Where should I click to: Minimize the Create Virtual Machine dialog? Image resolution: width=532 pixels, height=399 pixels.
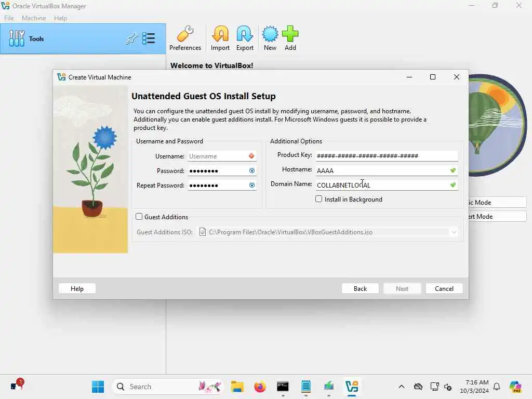point(409,77)
